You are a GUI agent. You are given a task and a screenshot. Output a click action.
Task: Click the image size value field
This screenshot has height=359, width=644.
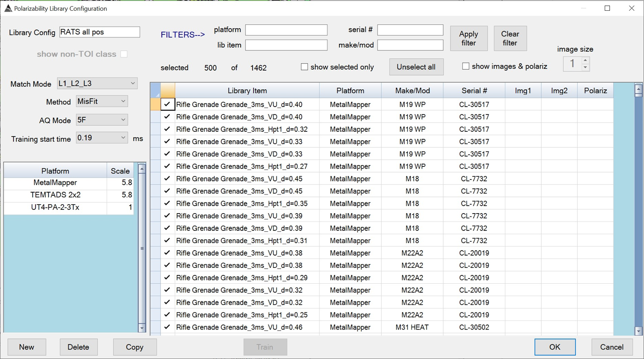coord(572,64)
